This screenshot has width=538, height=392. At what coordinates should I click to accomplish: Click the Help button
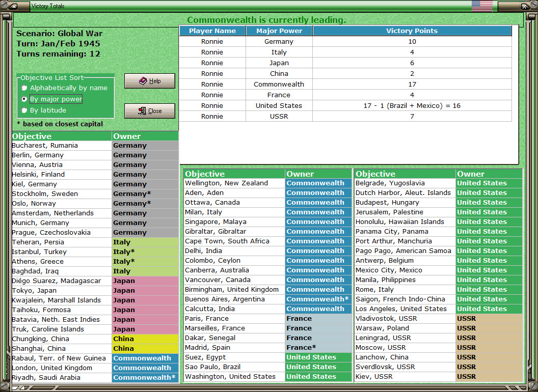(x=150, y=81)
